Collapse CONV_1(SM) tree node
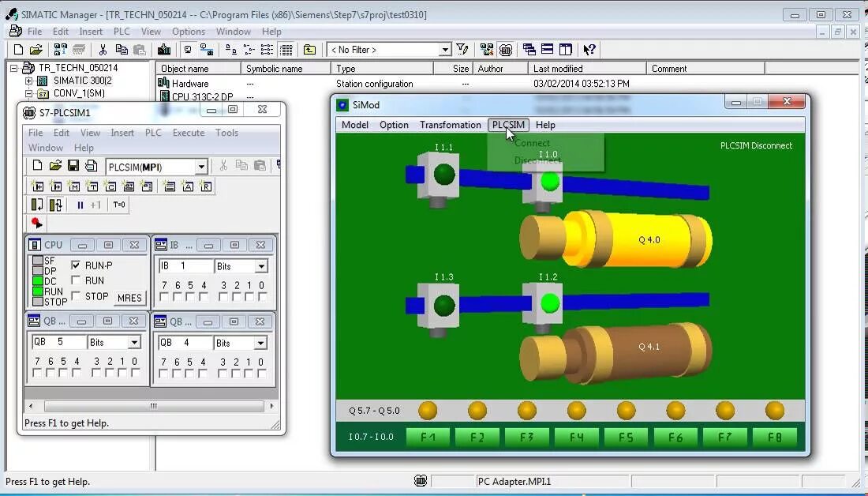Viewport: 868px width, 496px height. pos(28,94)
